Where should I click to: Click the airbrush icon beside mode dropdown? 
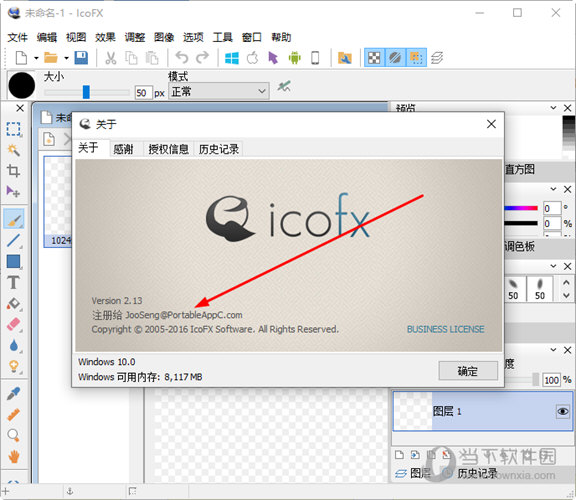pyautogui.click(x=284, y=87)
